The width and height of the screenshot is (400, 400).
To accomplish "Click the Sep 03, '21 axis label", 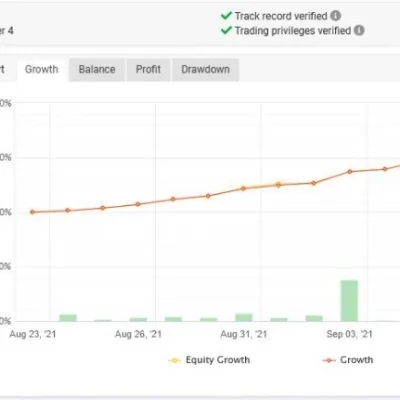I will tap(349, 334).
